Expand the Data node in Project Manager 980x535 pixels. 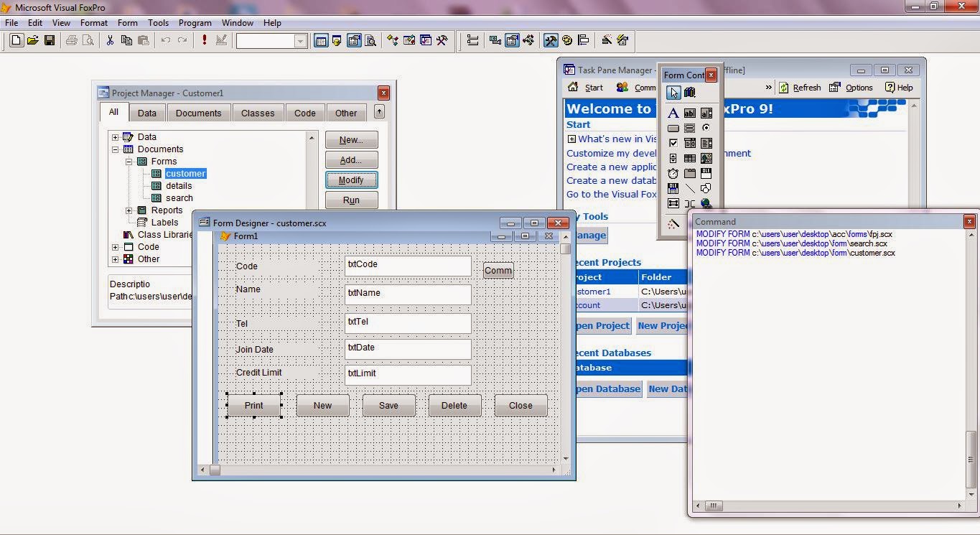[x=115, y=136]
